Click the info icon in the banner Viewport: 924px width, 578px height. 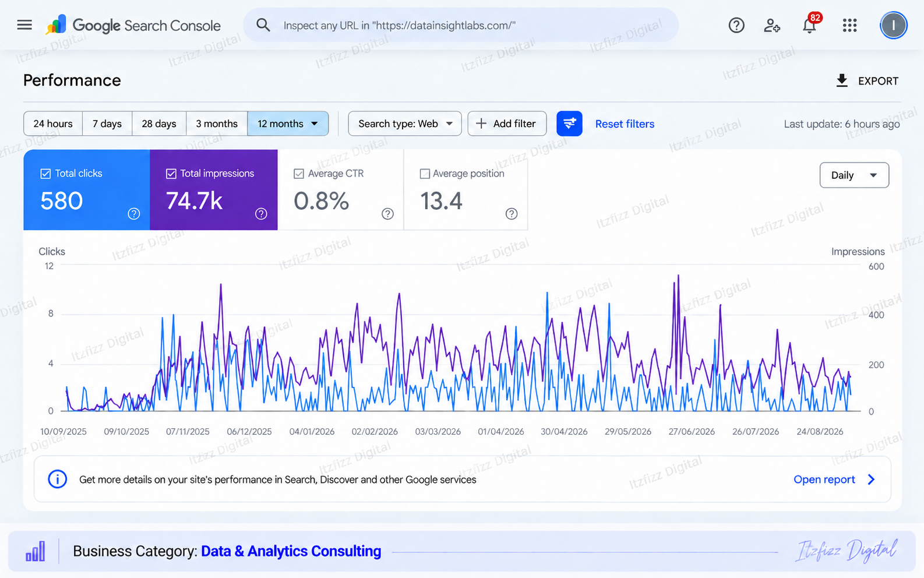[57, 479]
